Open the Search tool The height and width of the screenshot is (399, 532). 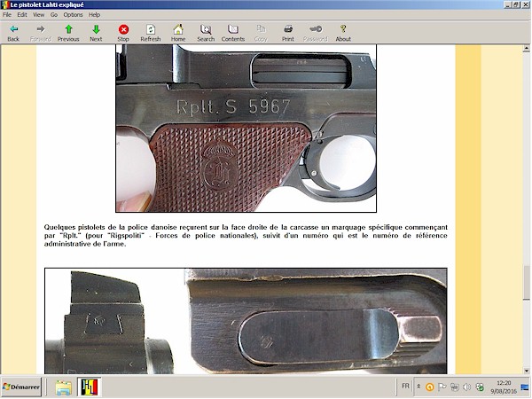[x=206, y=34]
